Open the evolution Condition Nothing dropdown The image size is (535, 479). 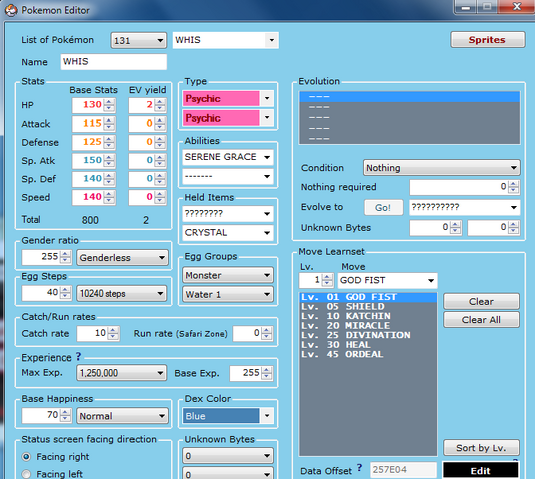[x=442, y=168]
